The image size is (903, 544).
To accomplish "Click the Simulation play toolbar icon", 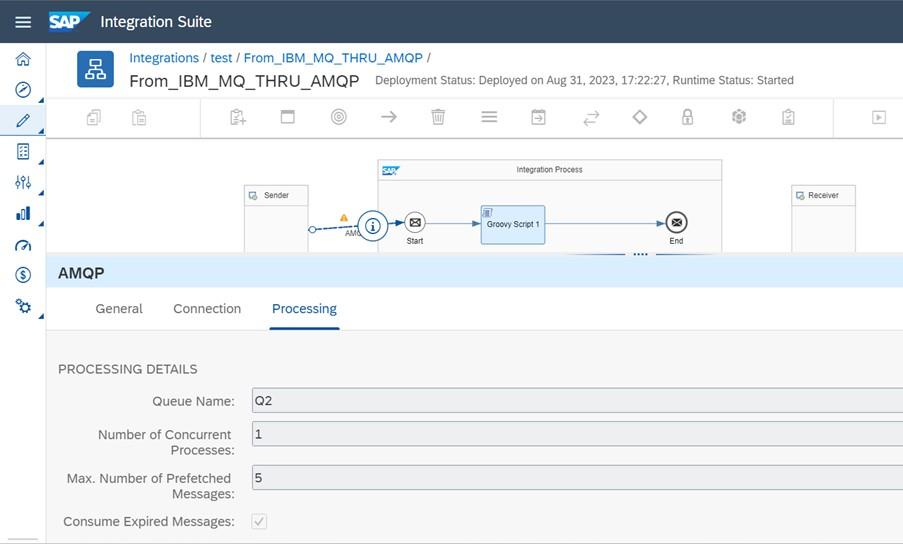I will 879,117.
